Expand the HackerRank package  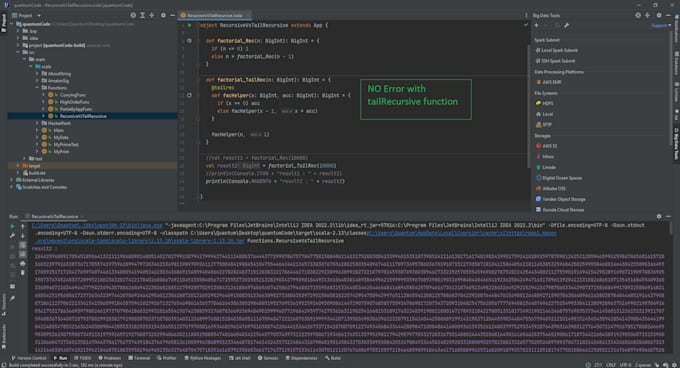37,123
